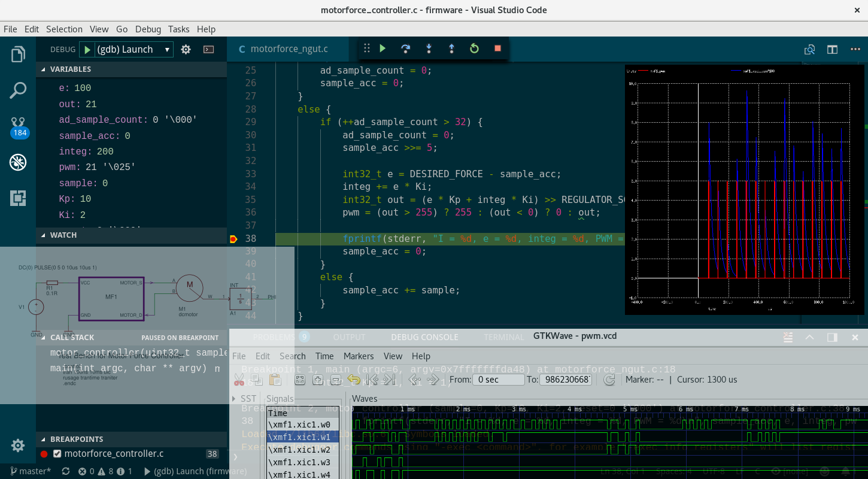Screen dimensions: 868x479
Task: Click Step Into in the debug toolbar
Action: coord(429,48)
